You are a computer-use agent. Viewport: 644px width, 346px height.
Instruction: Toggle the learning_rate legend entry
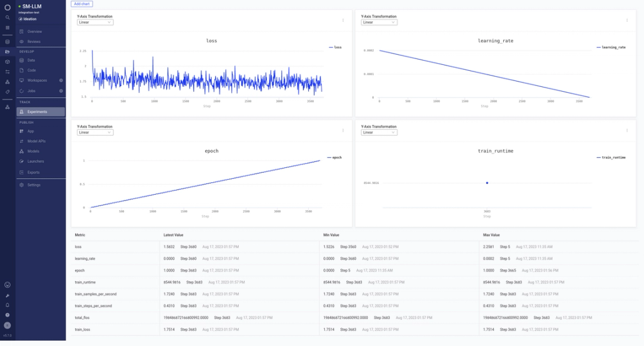click(612, 47)
